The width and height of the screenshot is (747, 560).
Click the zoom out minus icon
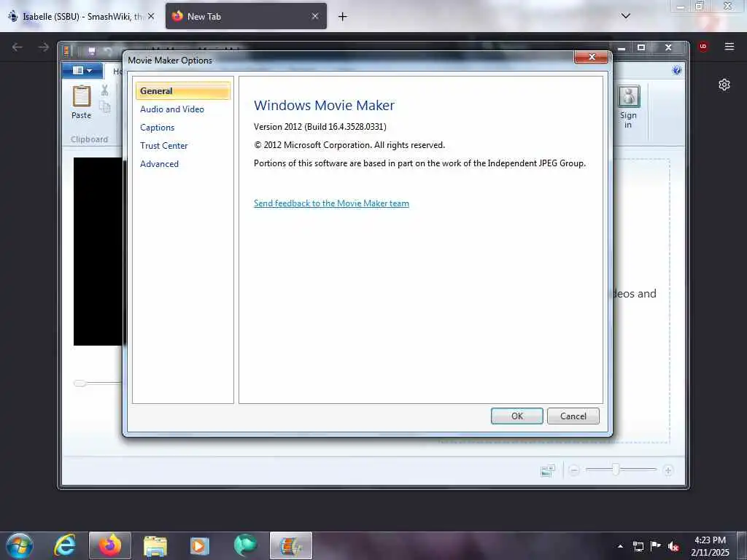(574, 470)
